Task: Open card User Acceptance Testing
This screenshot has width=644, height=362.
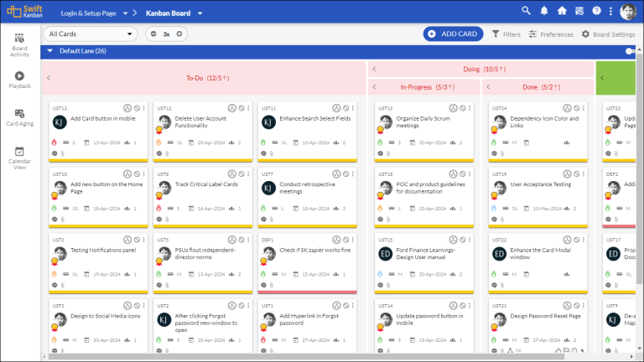Action: pyautogui.click(x=541, y=184)
